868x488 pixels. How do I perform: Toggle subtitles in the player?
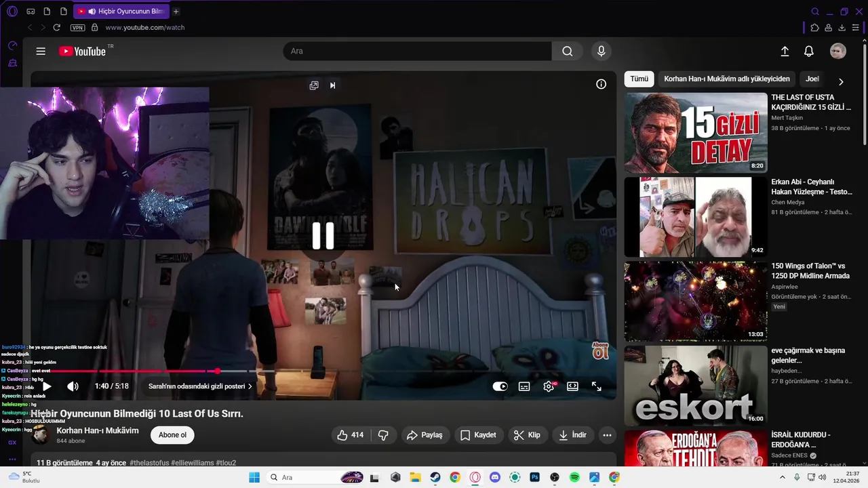524,386
